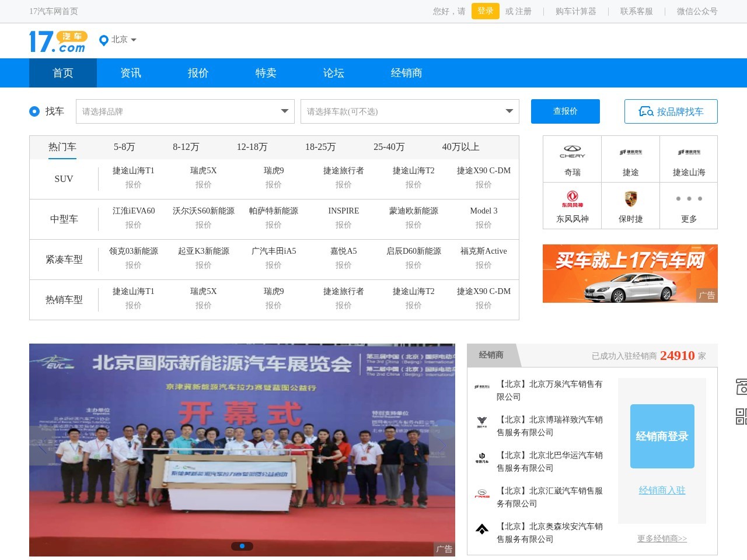
Task: Open the Porsche brand icon
Action: point(630,199)
